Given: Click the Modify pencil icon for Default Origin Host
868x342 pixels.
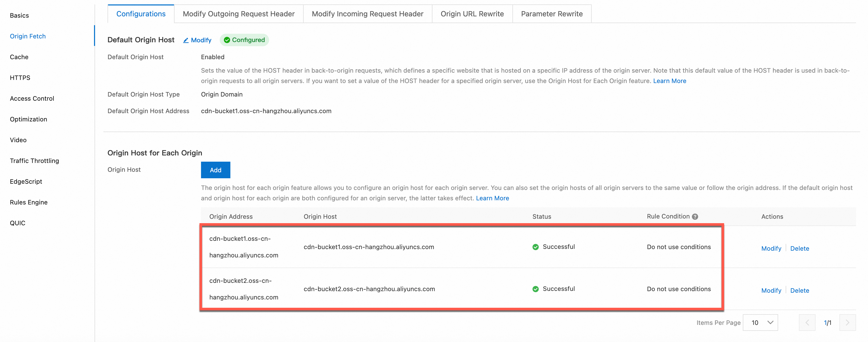Looking at the screenshot, I should (x=186, y=40).
